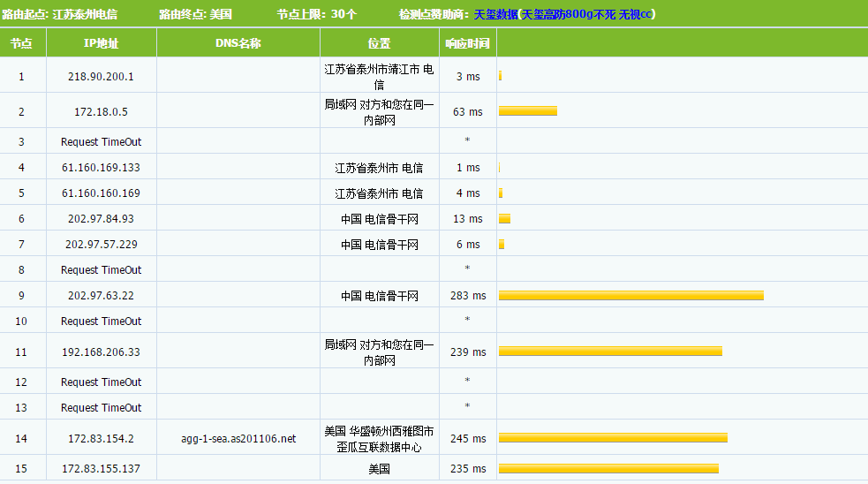The width and height of the screenshot is (868, 484).
Task: Open the 天玺数据 sponsor link
Action: (564, 14)
